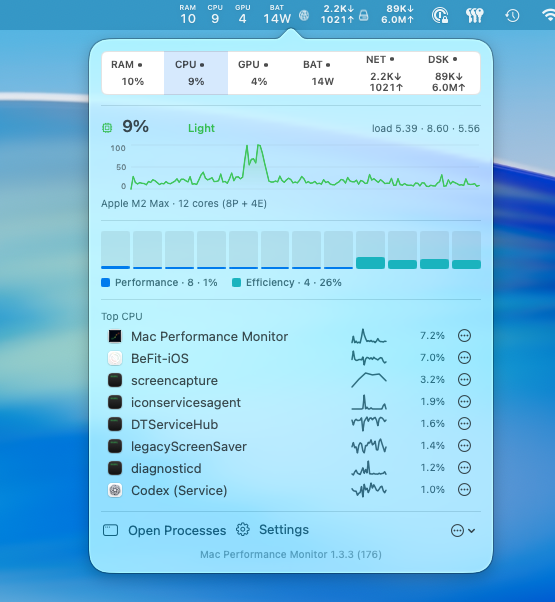Click the Open Processes window icon
The image size is (555, 602).
[x=111, y=530]
